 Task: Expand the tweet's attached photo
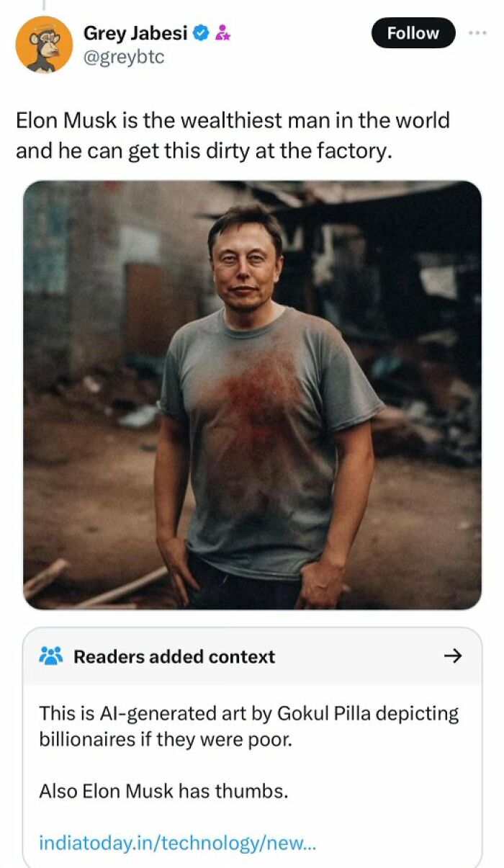click(x=253, y=395)
